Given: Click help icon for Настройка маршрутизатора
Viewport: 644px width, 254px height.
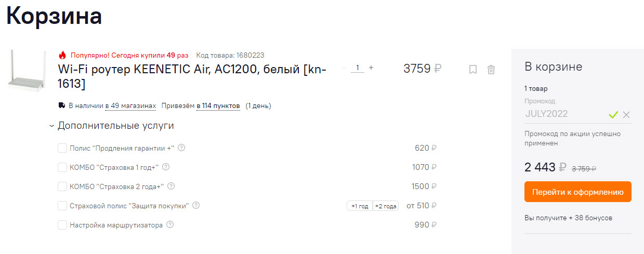Looking at the screenshot, I should point(170,225).
